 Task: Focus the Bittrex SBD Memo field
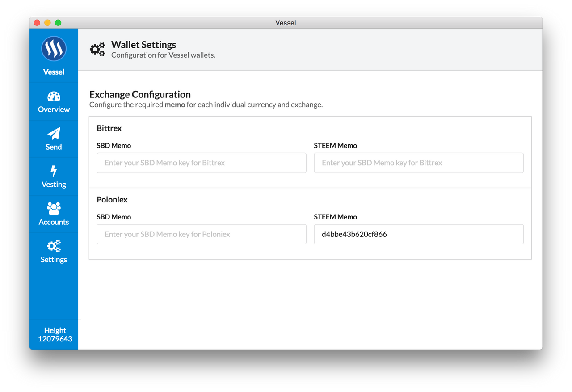coord(202,163)
